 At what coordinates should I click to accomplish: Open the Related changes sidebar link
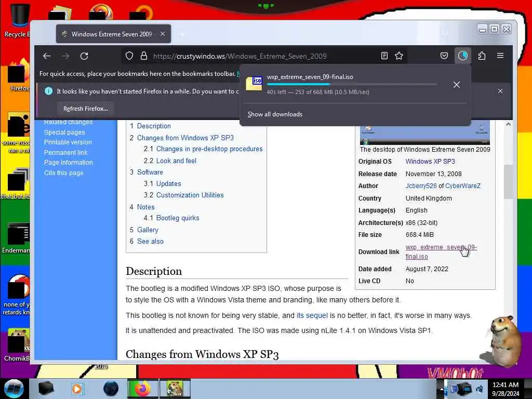[68, 122]
